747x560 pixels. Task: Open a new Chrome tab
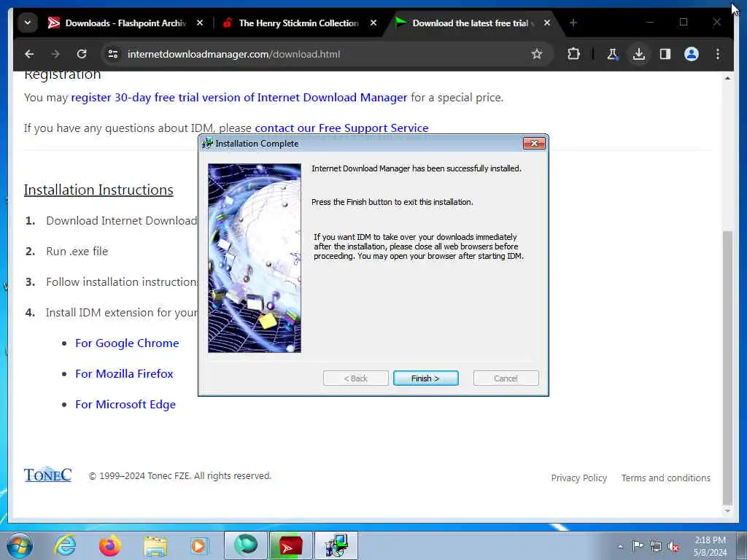tap(573, 23)
